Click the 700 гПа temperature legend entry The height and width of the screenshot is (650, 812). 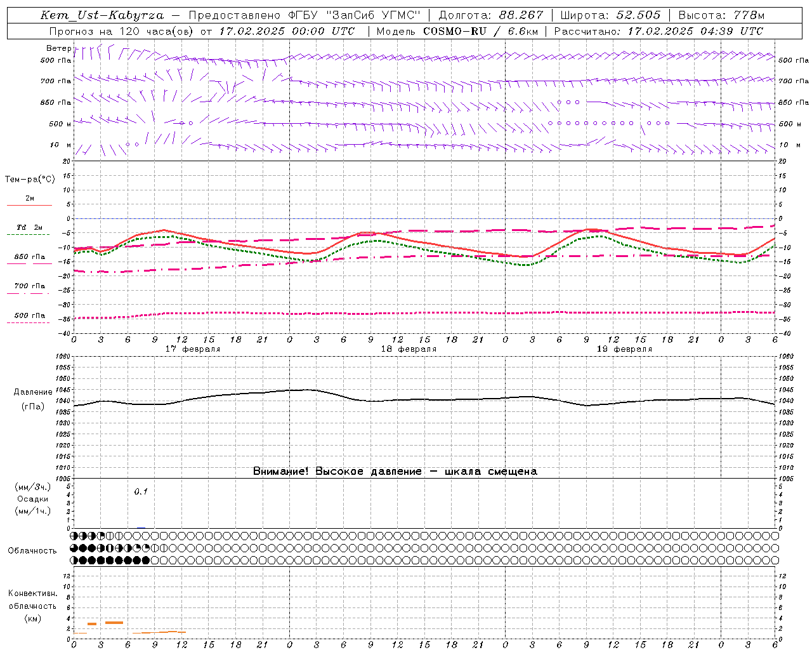[x=30, y=286]
